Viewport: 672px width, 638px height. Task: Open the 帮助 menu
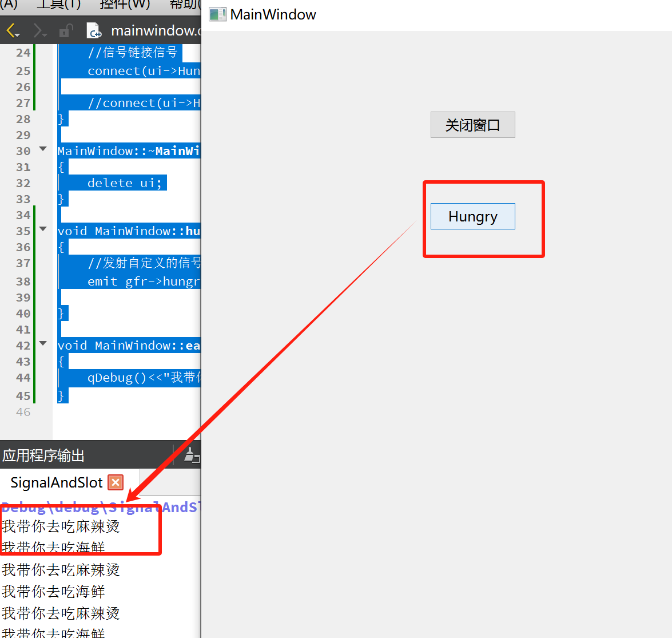[x=185, y=4]
